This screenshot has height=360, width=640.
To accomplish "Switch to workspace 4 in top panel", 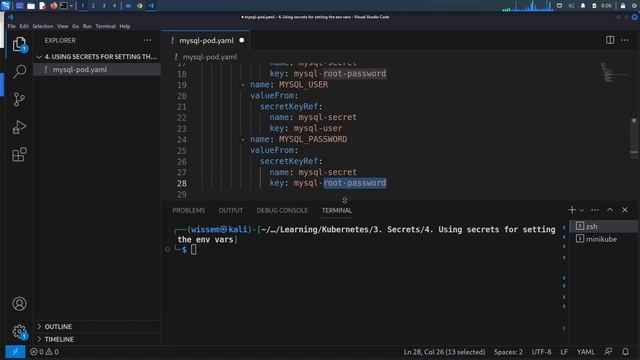I will pos(114,6).
